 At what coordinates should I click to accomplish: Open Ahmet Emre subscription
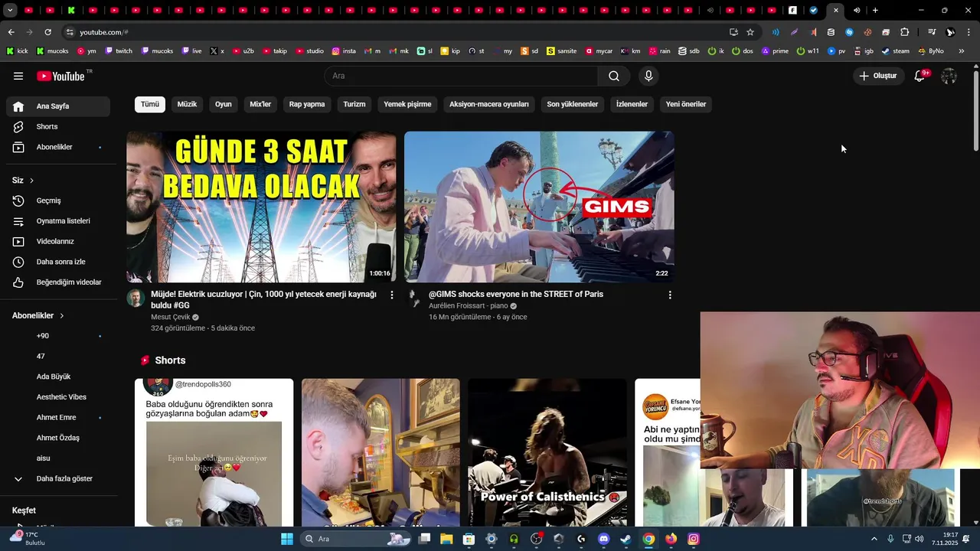(58, 417)
